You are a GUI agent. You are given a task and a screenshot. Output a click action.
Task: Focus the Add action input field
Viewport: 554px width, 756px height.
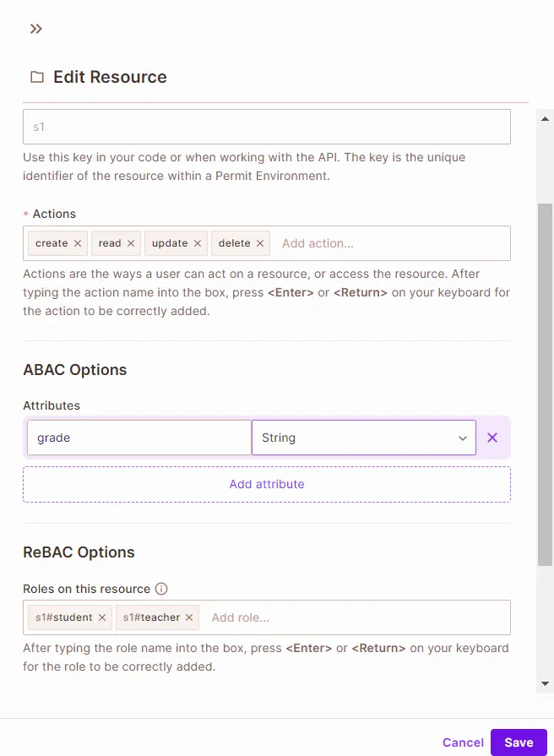(x=388, y=243)
